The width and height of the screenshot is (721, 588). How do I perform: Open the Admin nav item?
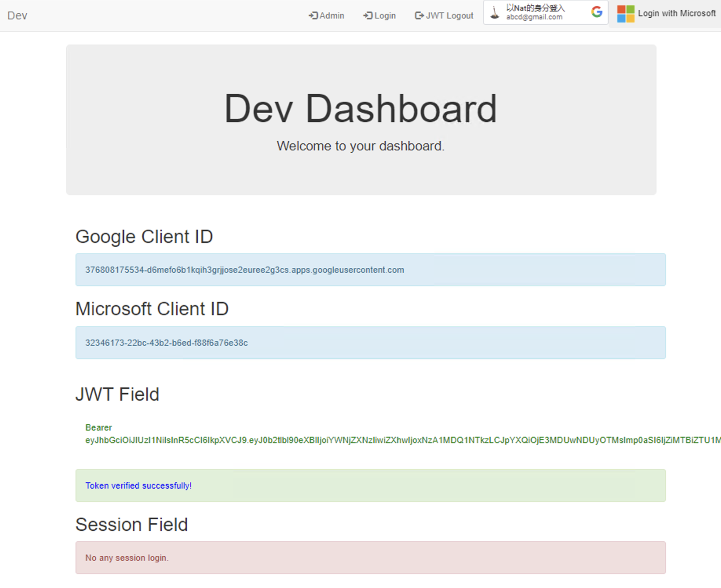[331, 16]
